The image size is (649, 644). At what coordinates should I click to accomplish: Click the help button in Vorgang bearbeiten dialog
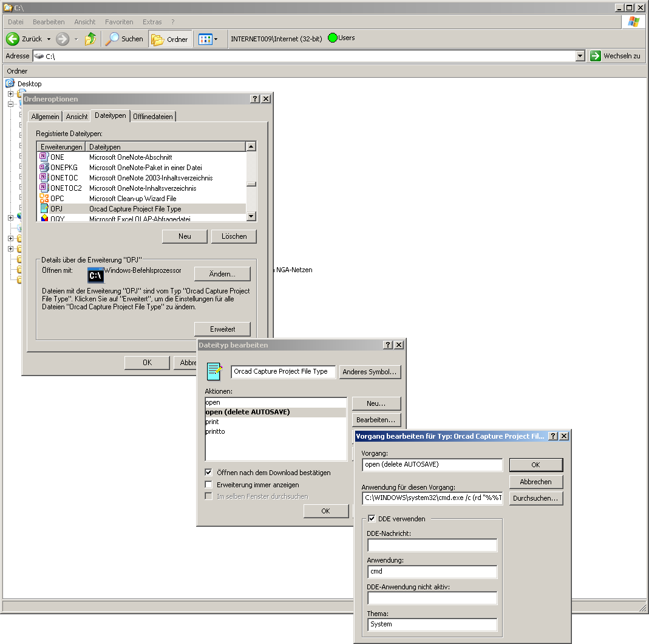click(553, 436)
